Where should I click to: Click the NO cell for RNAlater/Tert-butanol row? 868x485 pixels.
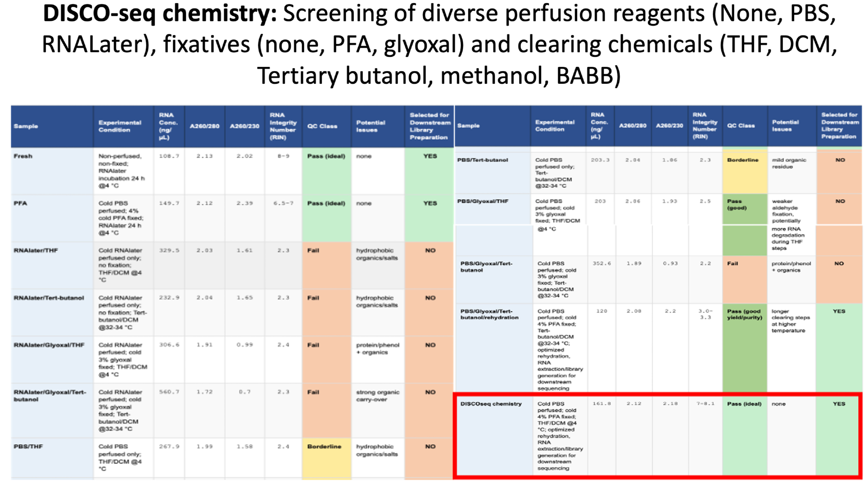coord(430,298)
